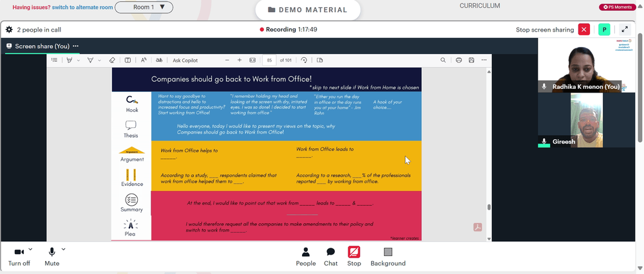Open the DEMO MATERIAL folder
This screenshot has height=274, width=644.
(308, 10)
